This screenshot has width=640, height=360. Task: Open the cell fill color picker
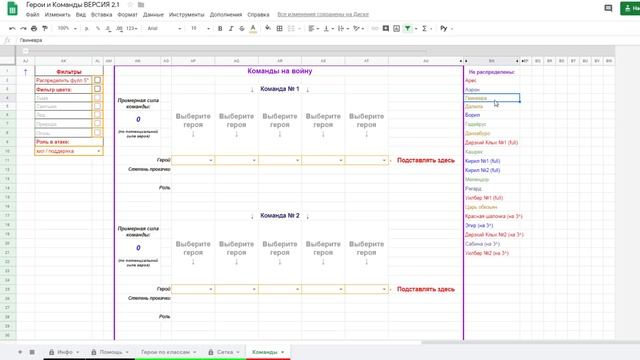pyautogui.click(x=268, y=29)
